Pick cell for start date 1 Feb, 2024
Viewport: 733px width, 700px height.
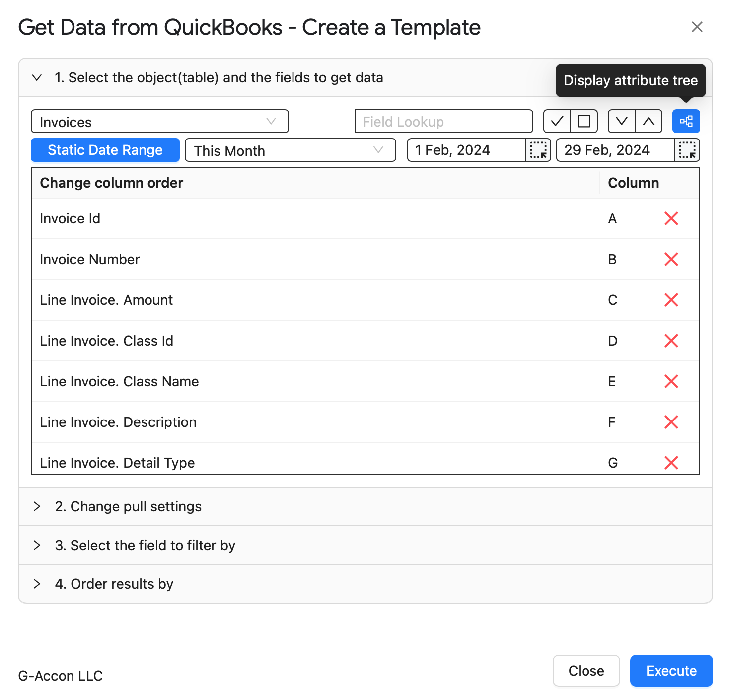(538, 150)
